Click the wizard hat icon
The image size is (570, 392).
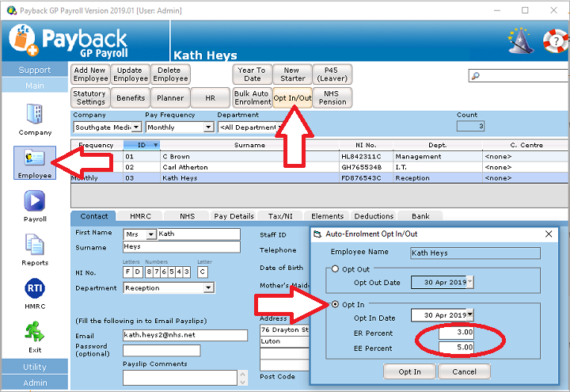coord(520,39)
